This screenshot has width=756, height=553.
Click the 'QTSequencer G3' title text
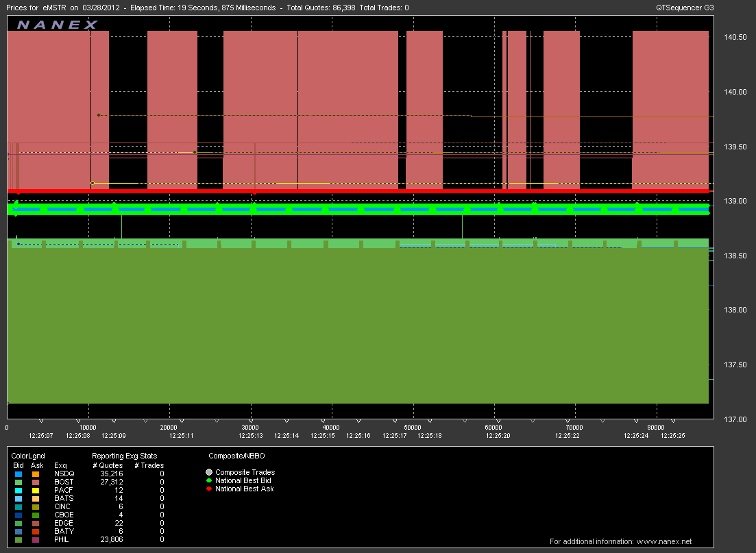[685, 8]
